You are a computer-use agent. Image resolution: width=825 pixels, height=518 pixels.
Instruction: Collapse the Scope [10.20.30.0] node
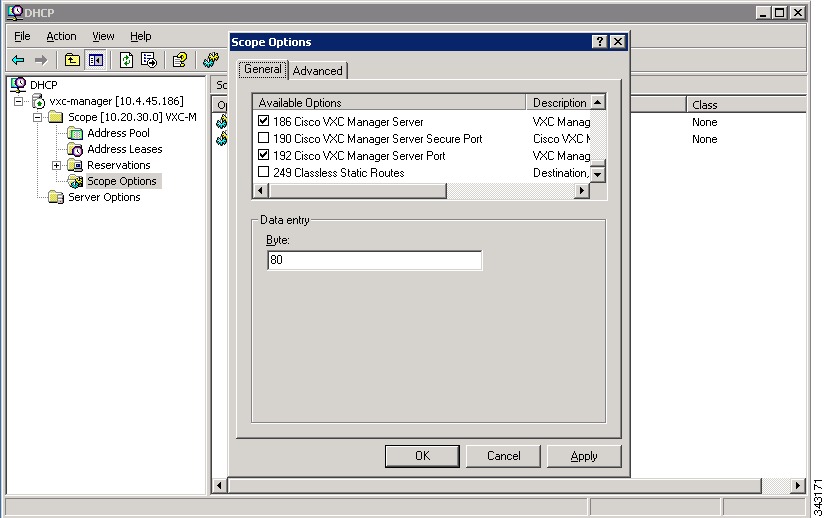37,117
